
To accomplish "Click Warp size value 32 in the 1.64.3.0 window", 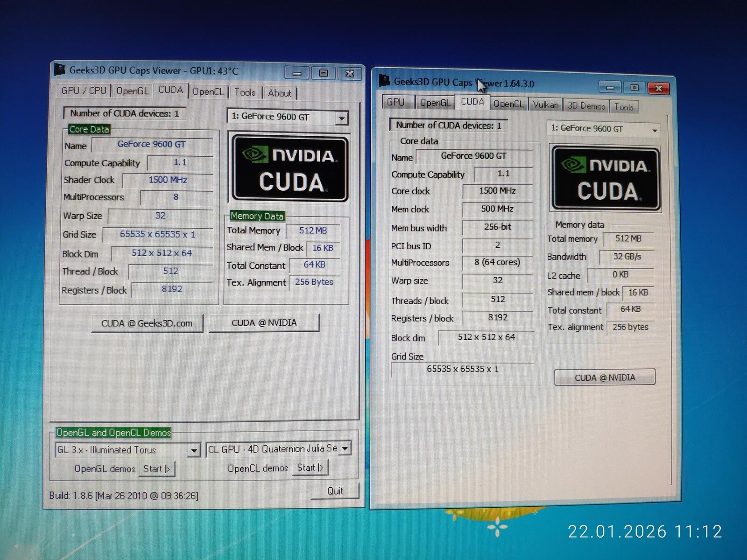I will tap(498, 280).
